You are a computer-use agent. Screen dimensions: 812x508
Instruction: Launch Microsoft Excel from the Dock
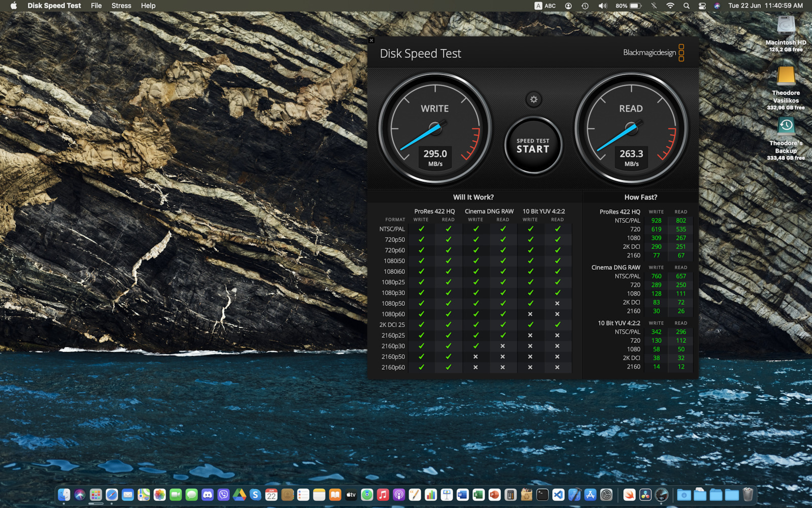coord(479,494)
